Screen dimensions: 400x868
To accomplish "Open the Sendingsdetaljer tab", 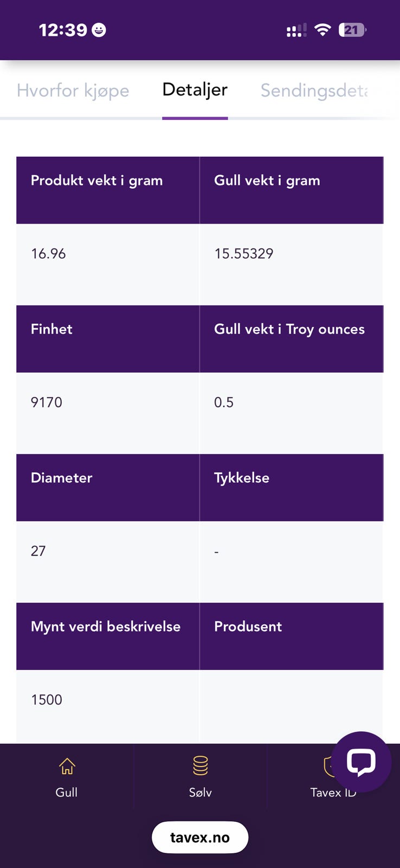I will pos(314,91).
